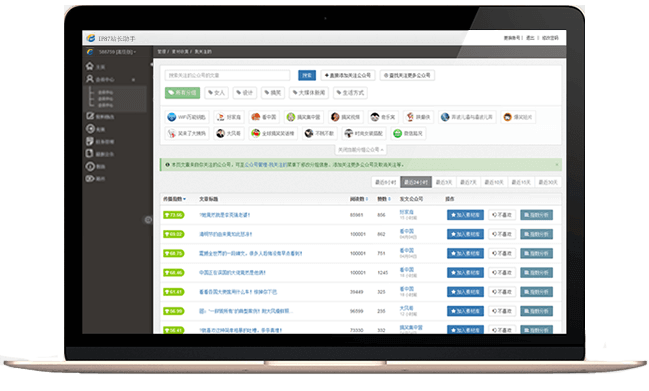Focus the article search input field
The height and width of the screenshot is (391, 649).
tap(227, 75)
